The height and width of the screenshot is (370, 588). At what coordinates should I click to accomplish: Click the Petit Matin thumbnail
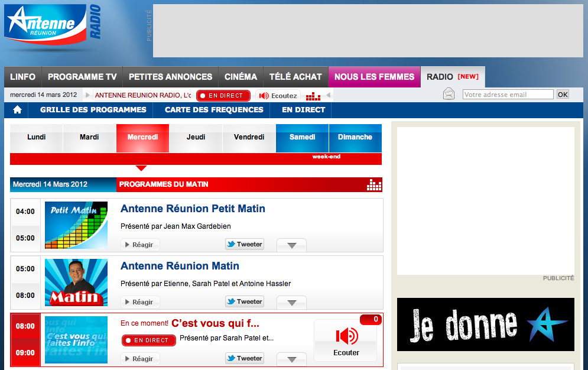76,225
